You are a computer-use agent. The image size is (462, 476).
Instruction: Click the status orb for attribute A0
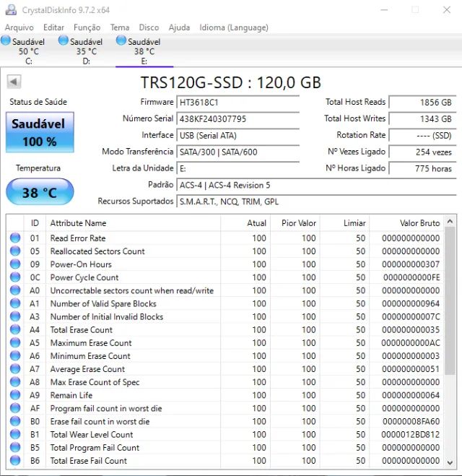(x=15, y=290)
